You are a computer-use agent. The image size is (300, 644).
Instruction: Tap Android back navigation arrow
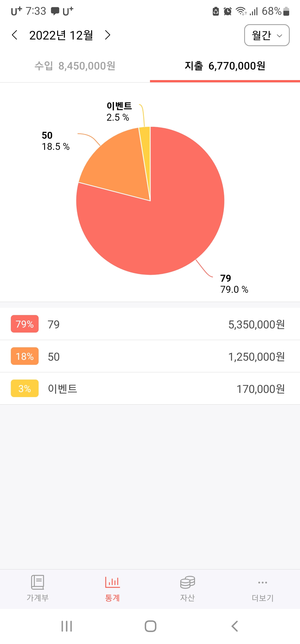tap(234, 626)
